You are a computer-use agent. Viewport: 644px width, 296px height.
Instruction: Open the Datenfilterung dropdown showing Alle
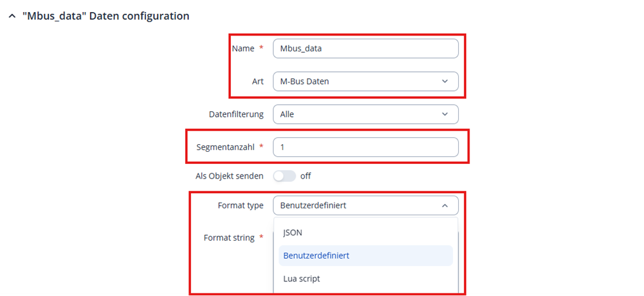tap(365, 114)
